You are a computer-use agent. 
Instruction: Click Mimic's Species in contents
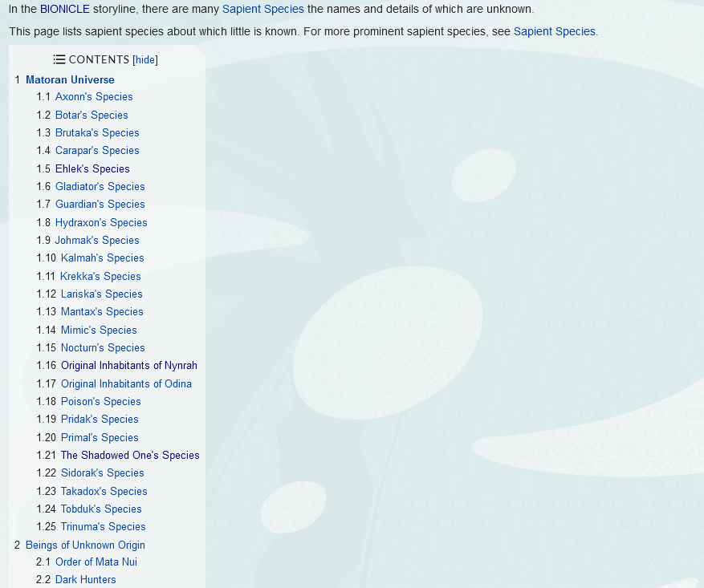tap(99, 330)
